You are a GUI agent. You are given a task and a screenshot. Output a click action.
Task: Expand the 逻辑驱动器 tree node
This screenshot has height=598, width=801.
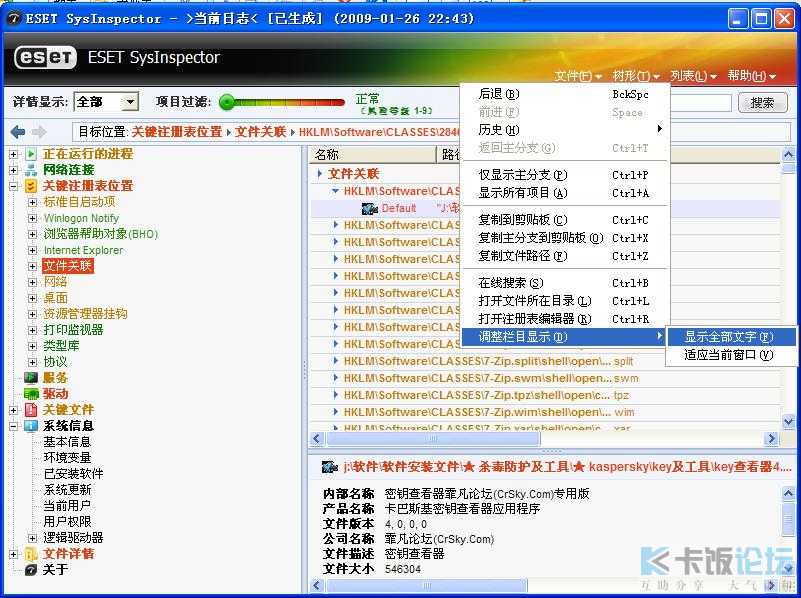click(33, 538)
